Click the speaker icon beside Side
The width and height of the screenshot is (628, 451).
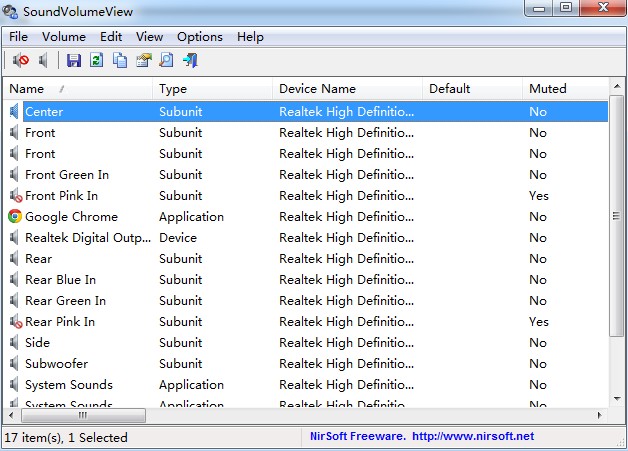click(x=14, y=342)
